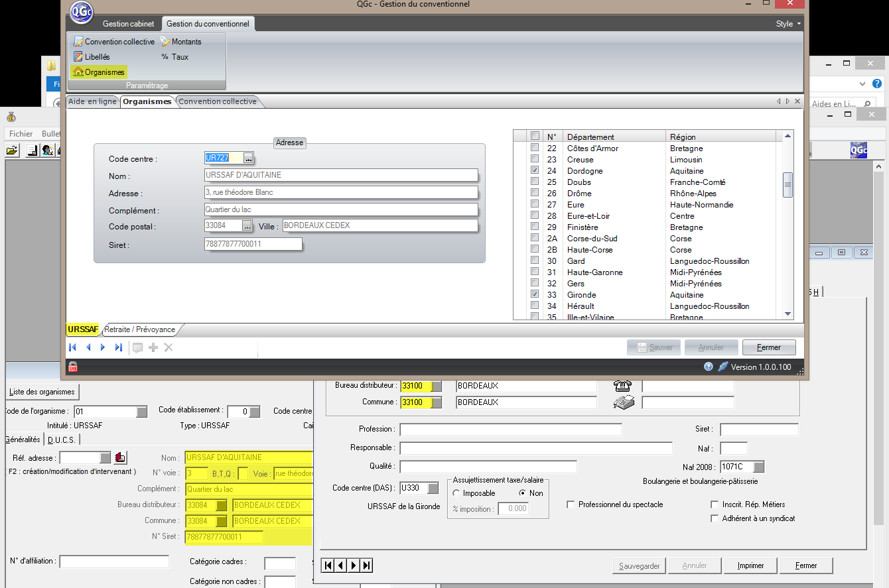The width and height of the screenshot is (889, 588).
Task: Click the QGc logo in background toolbar
Action: (x=858, y=150)
